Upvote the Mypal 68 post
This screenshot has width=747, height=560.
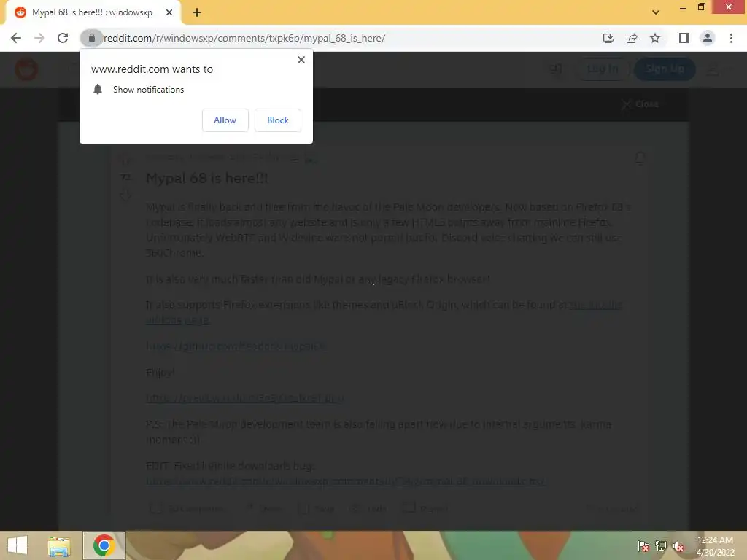point(125,158)
